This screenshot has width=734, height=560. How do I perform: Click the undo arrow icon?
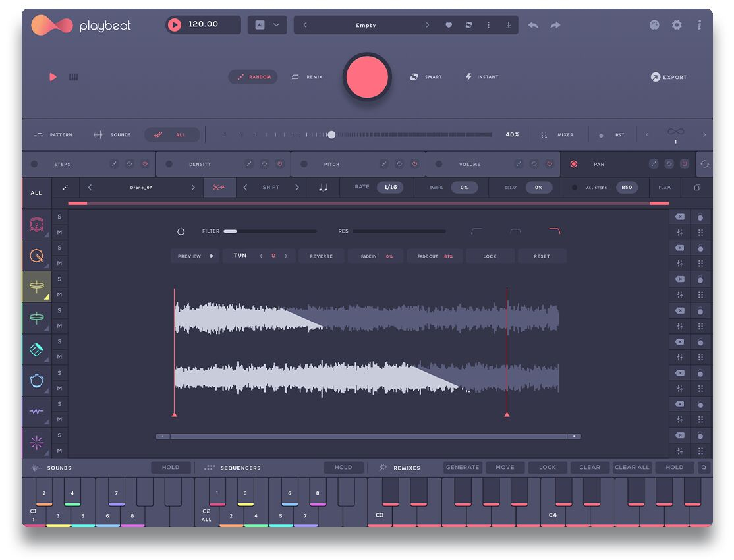533,25
